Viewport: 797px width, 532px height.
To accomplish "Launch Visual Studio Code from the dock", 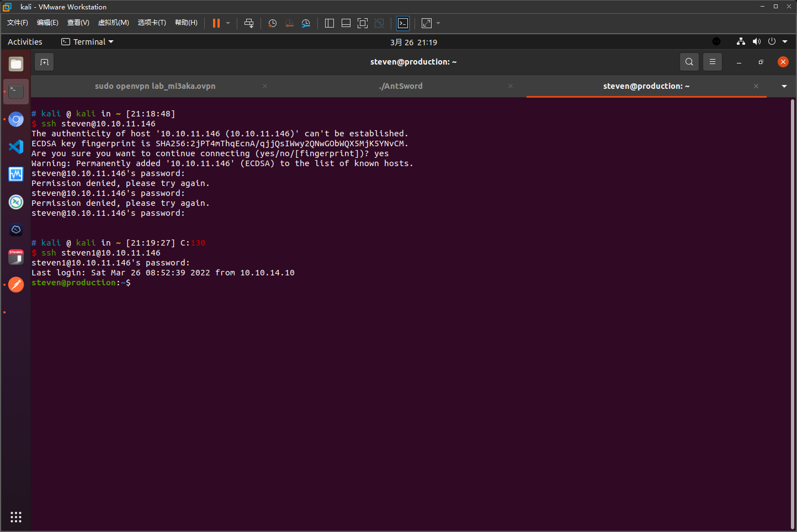I will click(16, 147).
